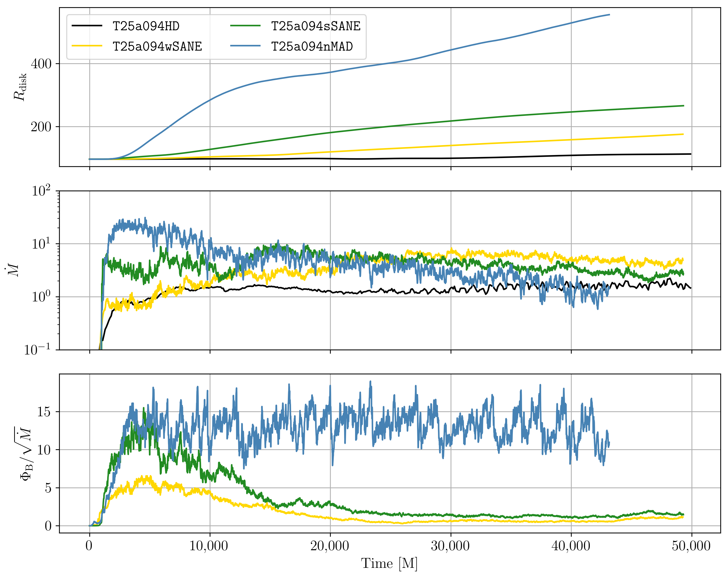This screenshot has height=579, width=728.
Task: Click the 10,000 x-axis tick label
Action: point(209,546)
